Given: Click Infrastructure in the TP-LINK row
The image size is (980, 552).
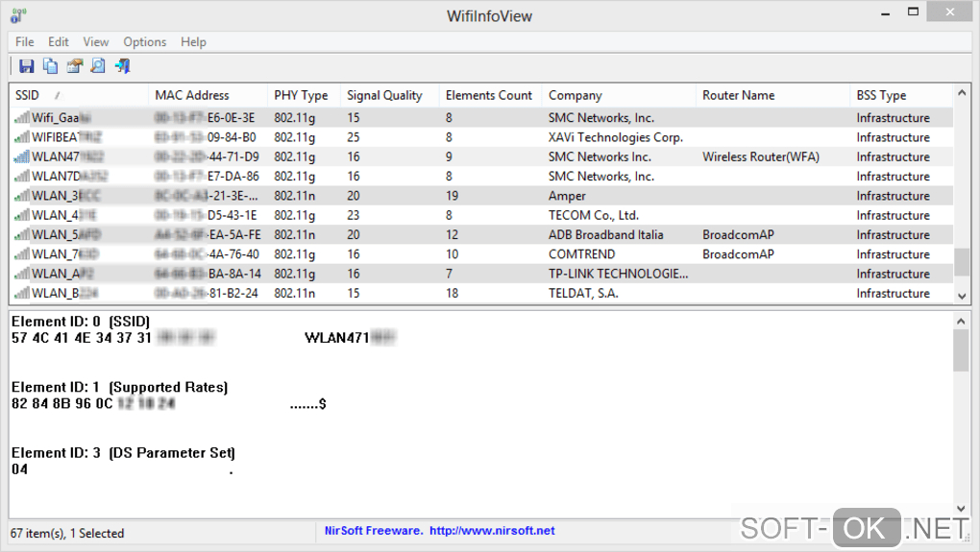Looking at the screenshot, I should point(894,274).
